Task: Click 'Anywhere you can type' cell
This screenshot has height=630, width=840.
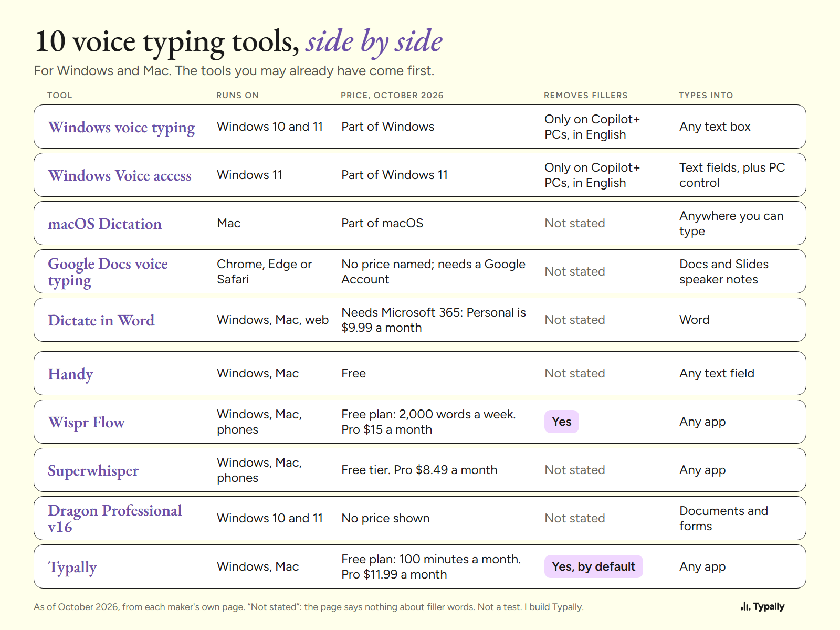Action: click(731, 223)
